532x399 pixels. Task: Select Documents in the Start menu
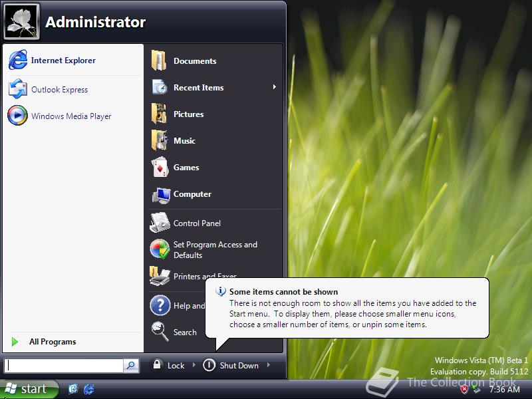click(x=194, y=61)
